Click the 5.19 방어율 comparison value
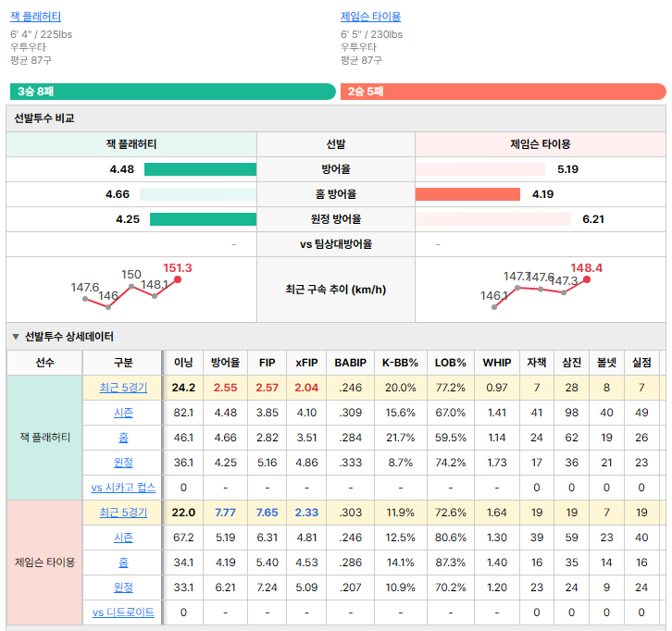The width and height of the screenshot is (672, 631). [x=567, y=169]
